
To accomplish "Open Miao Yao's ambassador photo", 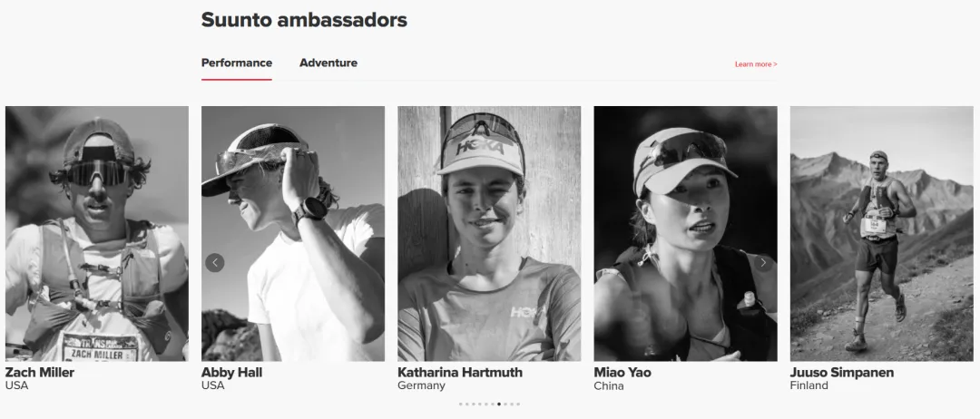I will [686, 234].
